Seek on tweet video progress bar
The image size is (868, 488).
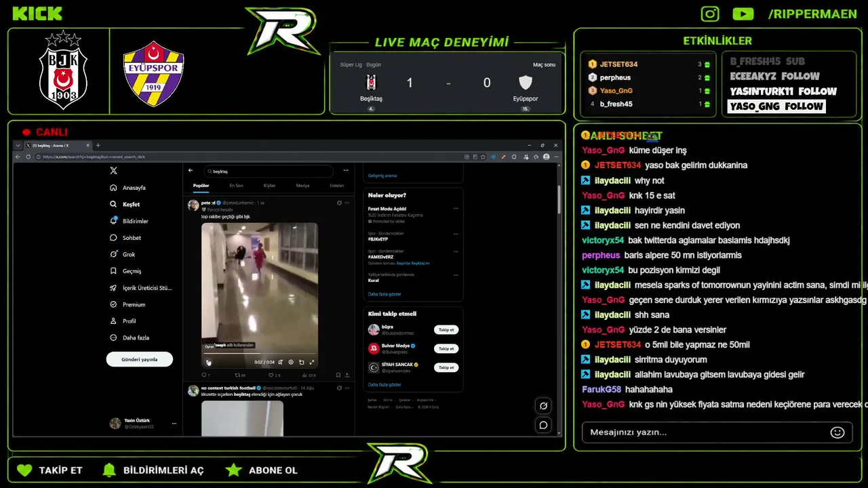pos(259,353)
